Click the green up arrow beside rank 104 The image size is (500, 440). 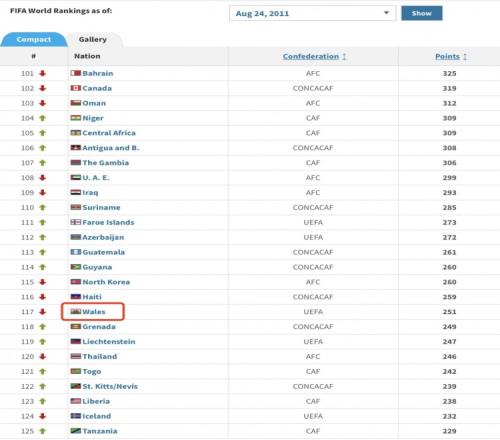(x=42, y=118)
